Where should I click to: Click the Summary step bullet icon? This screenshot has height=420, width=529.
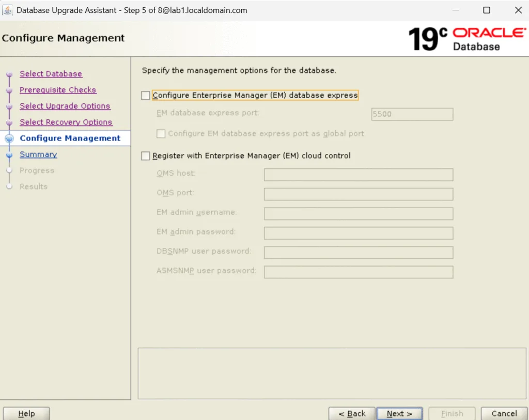point(9,154)
